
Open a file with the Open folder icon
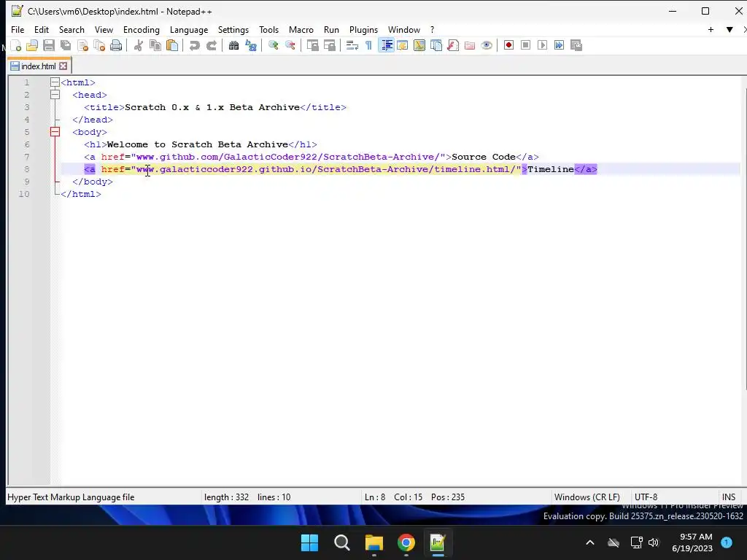pyautogui.click(x=32, y=45)
